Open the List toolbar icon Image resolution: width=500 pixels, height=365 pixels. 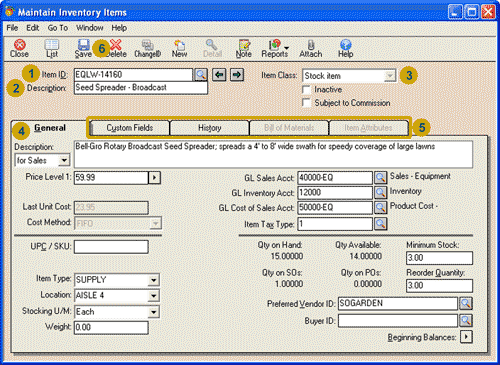(x=52, y=49)
